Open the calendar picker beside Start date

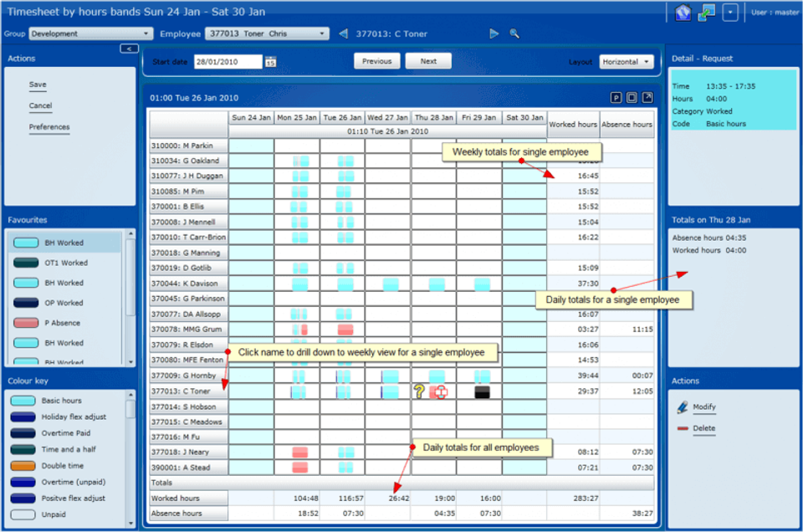click(270, 62)
